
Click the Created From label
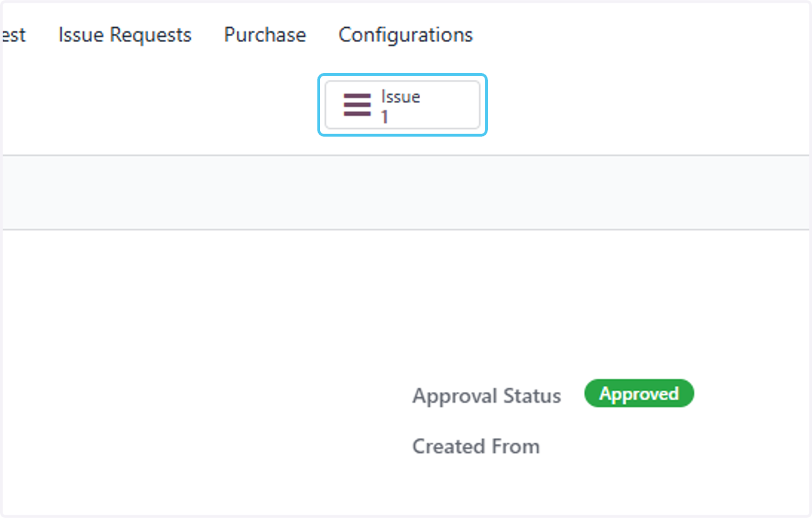[476, 446]
